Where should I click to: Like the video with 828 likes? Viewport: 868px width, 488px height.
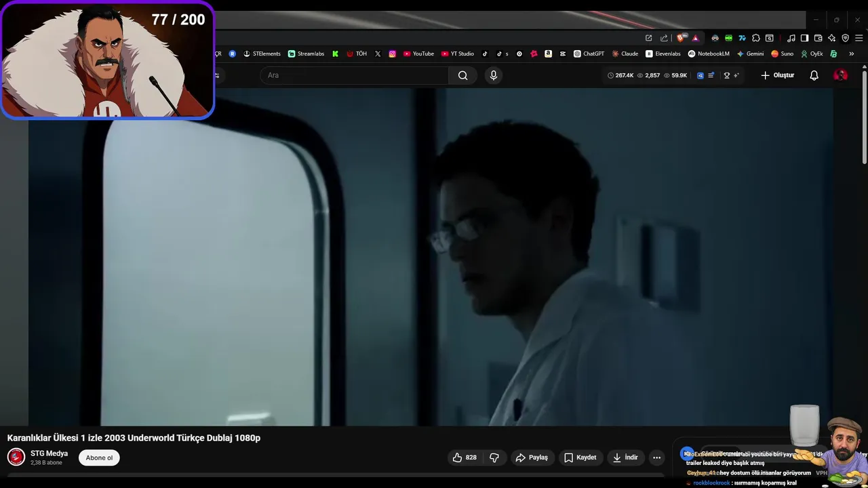click(465, 457)
